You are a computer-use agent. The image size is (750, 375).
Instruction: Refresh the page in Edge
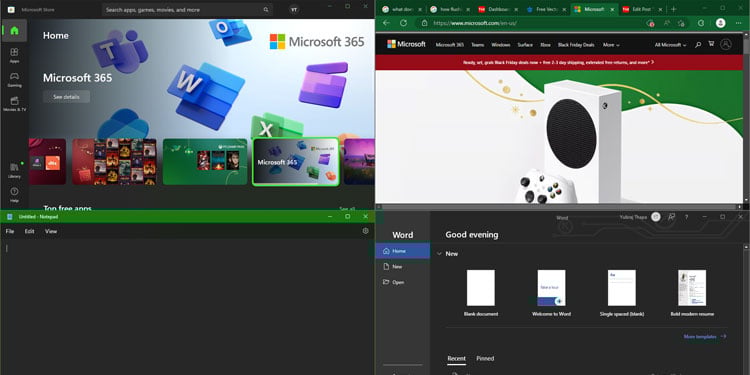tap(403, 23)
